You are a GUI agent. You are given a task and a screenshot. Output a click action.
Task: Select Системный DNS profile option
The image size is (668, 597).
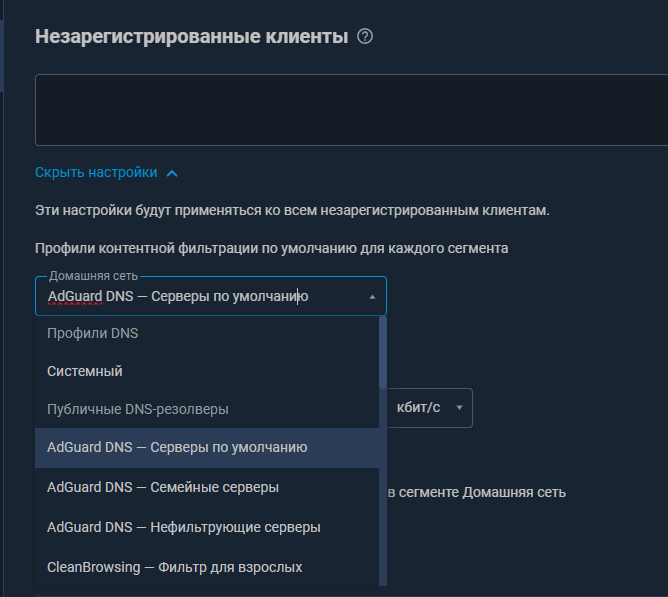coord(207,371)
